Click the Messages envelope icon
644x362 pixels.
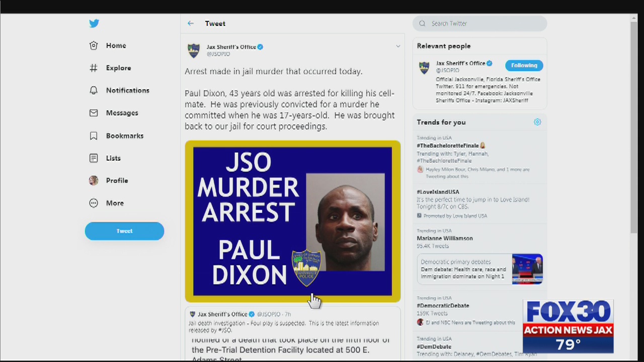94,113
